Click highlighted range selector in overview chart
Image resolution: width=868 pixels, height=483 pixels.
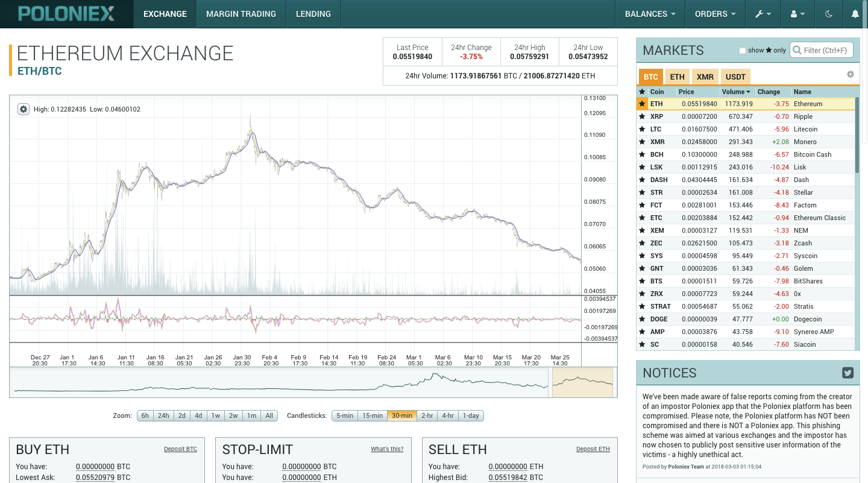[x=582, y=382]
